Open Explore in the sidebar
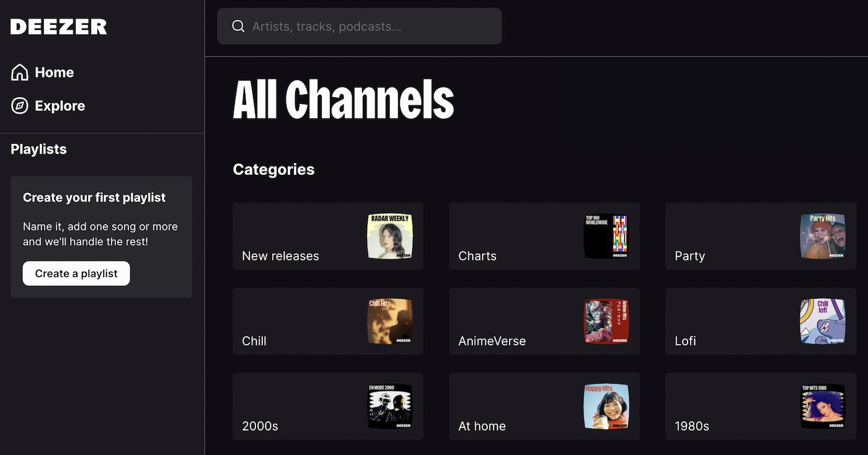The image size is (868, 455). 48,106
